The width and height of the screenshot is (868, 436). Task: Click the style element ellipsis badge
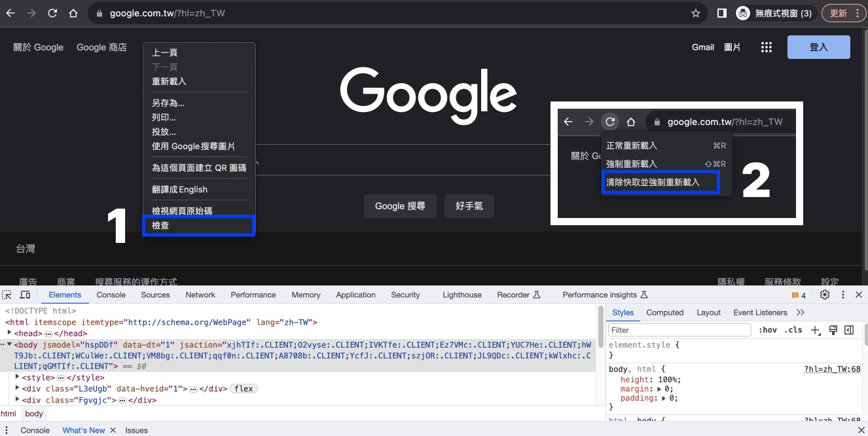pos(60,378)
